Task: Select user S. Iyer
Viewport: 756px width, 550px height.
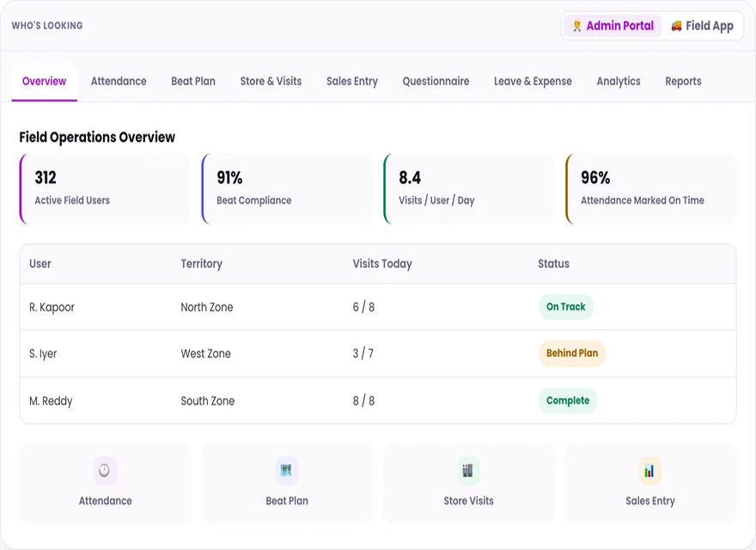Action: coord(43,354)
